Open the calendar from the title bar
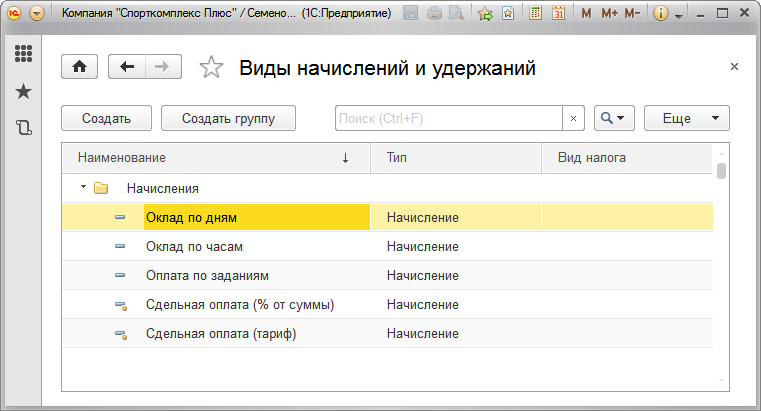The width and height of the screenshot is (761, 411). click(x=559, y=13)
